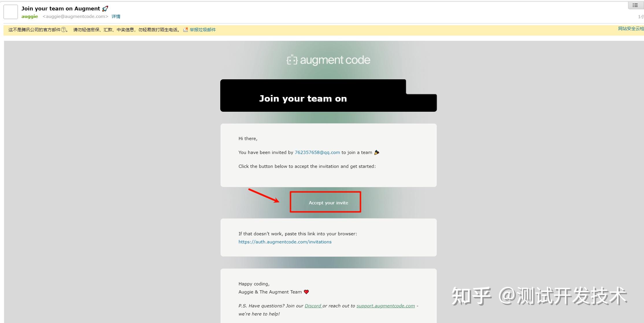Click sender name auggie
644x323 pixels.
tap(29, 16)
